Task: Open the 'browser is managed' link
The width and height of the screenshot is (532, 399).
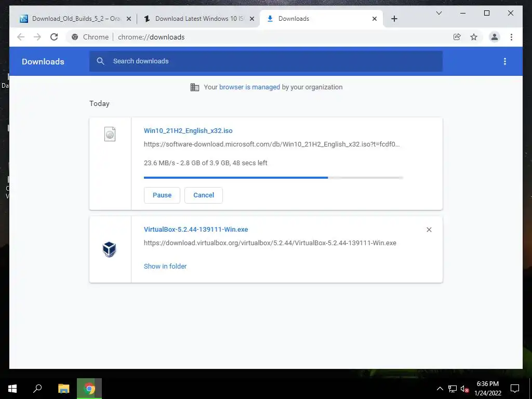Action: (250, 87)
